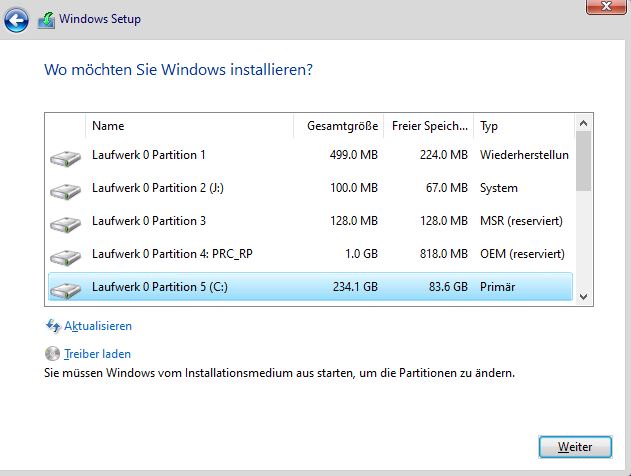631x476 pixels.
Task: Click the partition list scroll up arrow
Action: (x=584, y=123)
